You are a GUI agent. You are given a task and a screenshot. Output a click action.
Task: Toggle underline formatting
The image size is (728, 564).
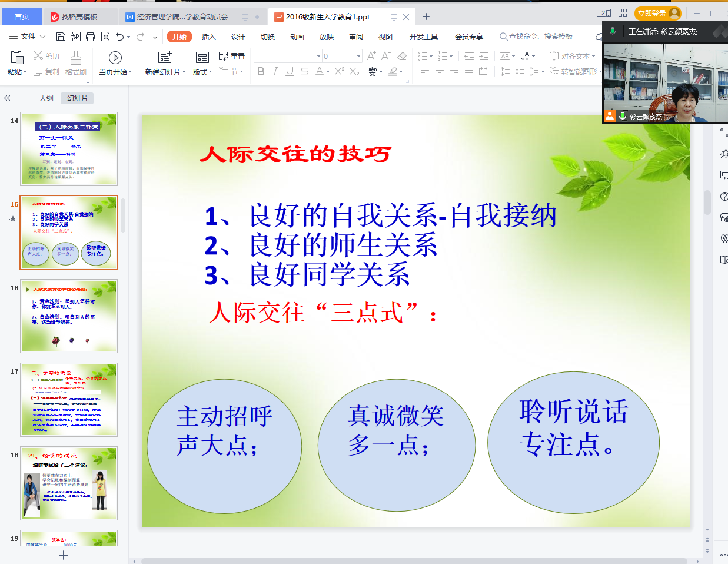(290, 71)
